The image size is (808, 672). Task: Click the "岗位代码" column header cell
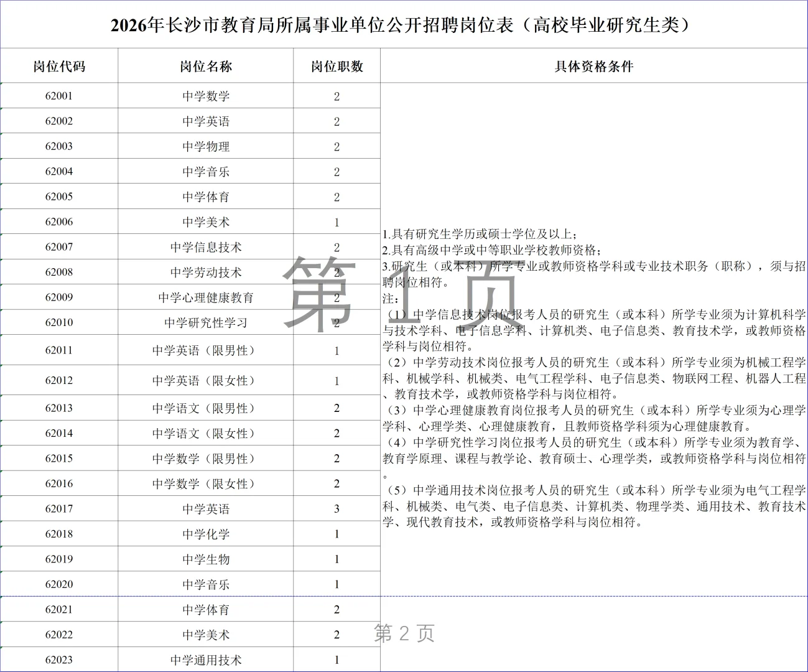pyautogui.click(x=59, y=66)
